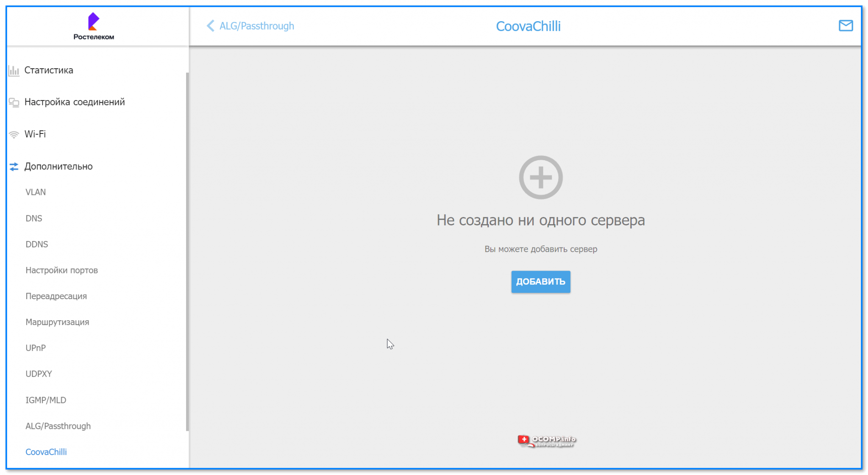
Task: Open the Wi-Fi section
Action: click(x=35, y=134)
